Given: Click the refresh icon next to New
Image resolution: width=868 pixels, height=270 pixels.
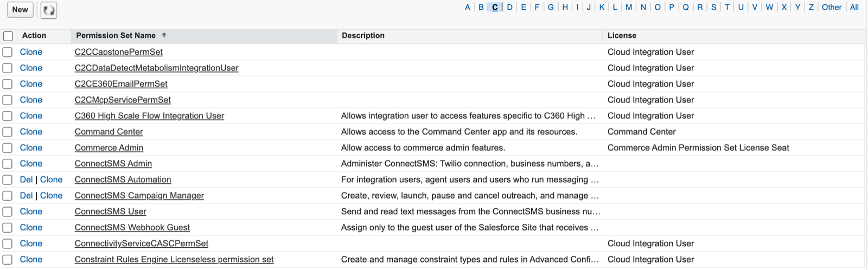Looking at the screenshot, I should 49,10.
